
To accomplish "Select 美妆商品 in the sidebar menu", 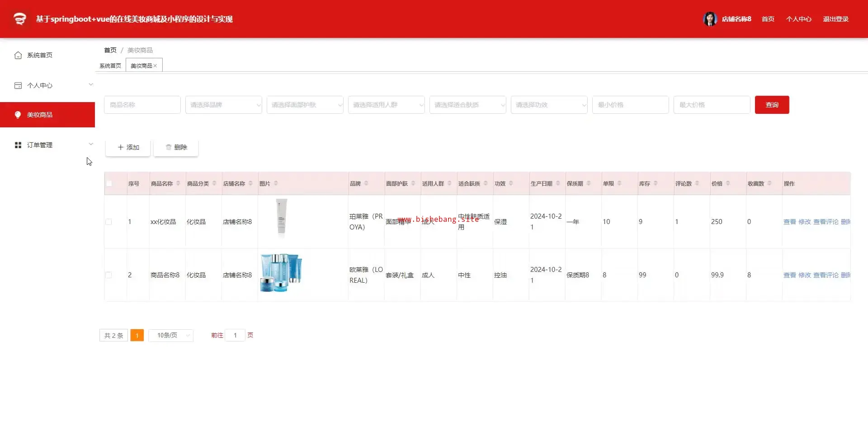I will click(x=47, y=115).
